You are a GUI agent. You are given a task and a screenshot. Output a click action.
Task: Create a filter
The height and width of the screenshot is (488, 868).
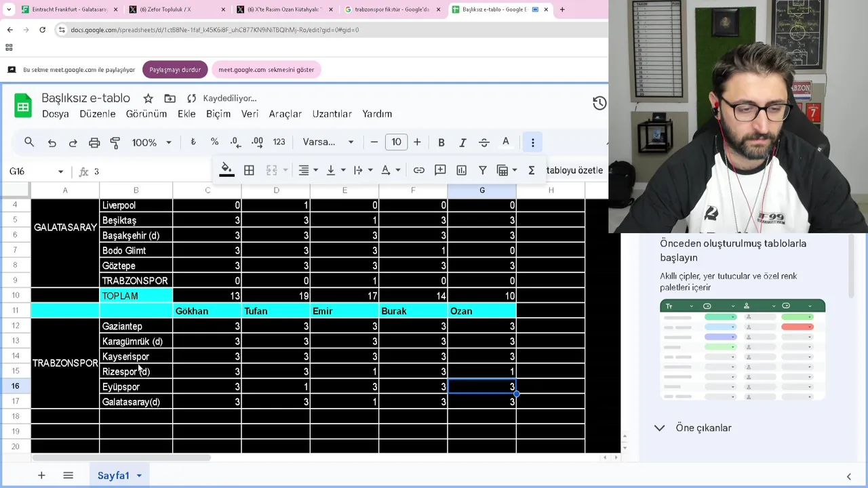(483, 170)
